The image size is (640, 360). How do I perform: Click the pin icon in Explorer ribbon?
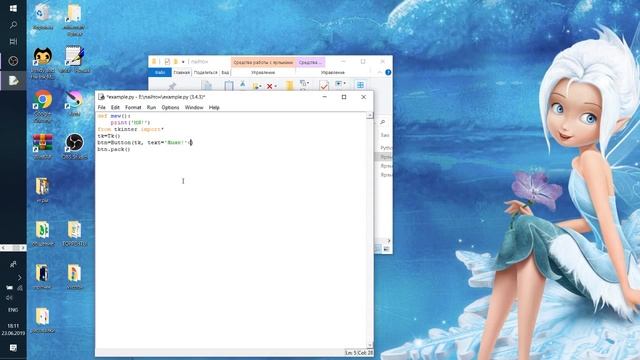[x=172, y=85]
